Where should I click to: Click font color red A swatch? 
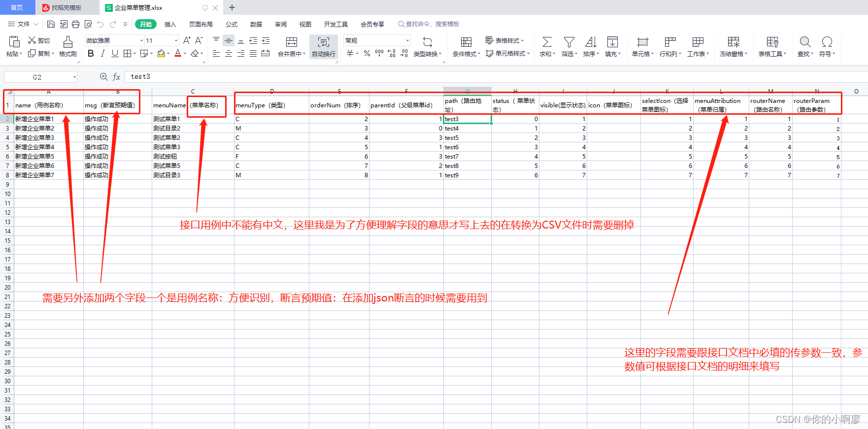point(178,53)
